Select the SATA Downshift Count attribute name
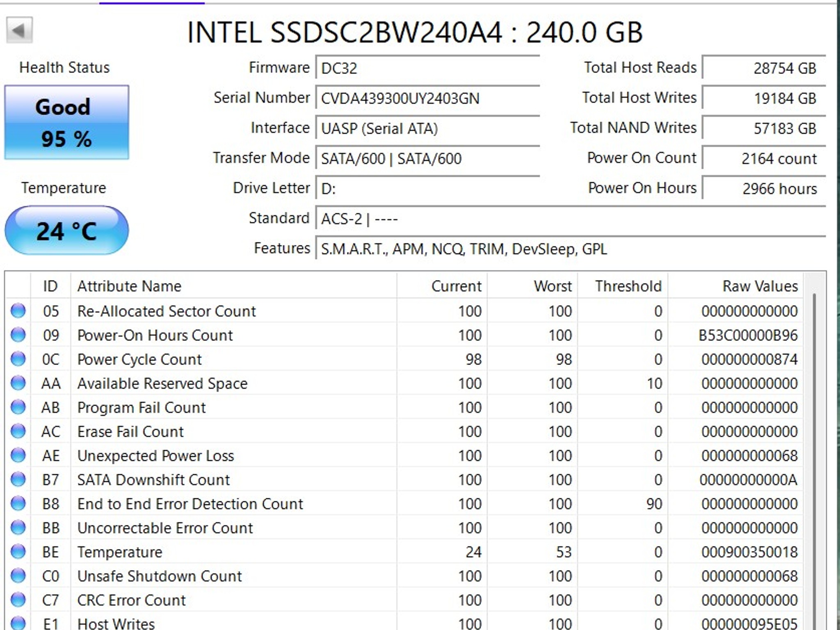Viewport: 840px width, 630px height. pos(153,479)
